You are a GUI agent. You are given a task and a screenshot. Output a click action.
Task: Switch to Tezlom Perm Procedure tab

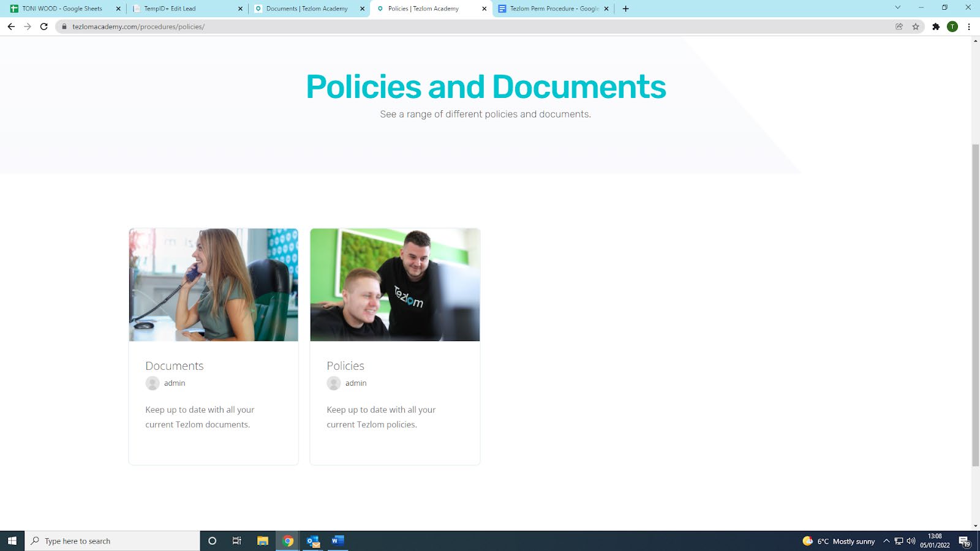pyautogui.click(x=551, y=9)
